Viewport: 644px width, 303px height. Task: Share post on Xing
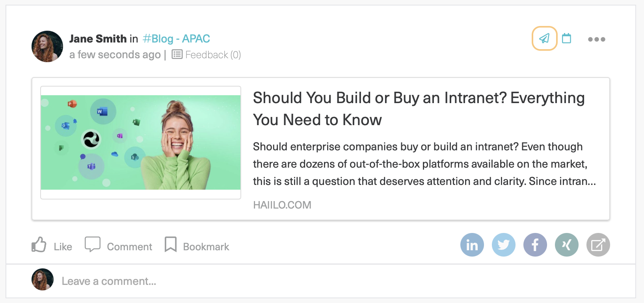click(x=566, y=245)
